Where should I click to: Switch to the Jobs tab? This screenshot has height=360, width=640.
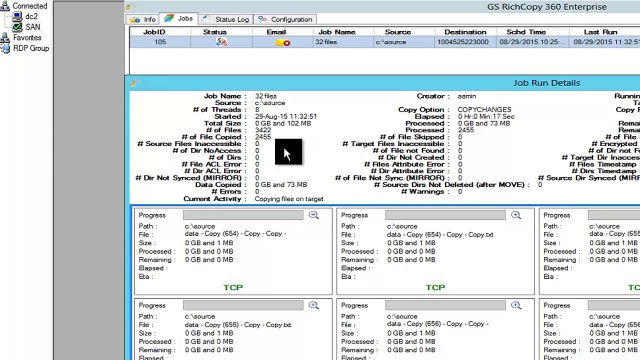[179, 18]
